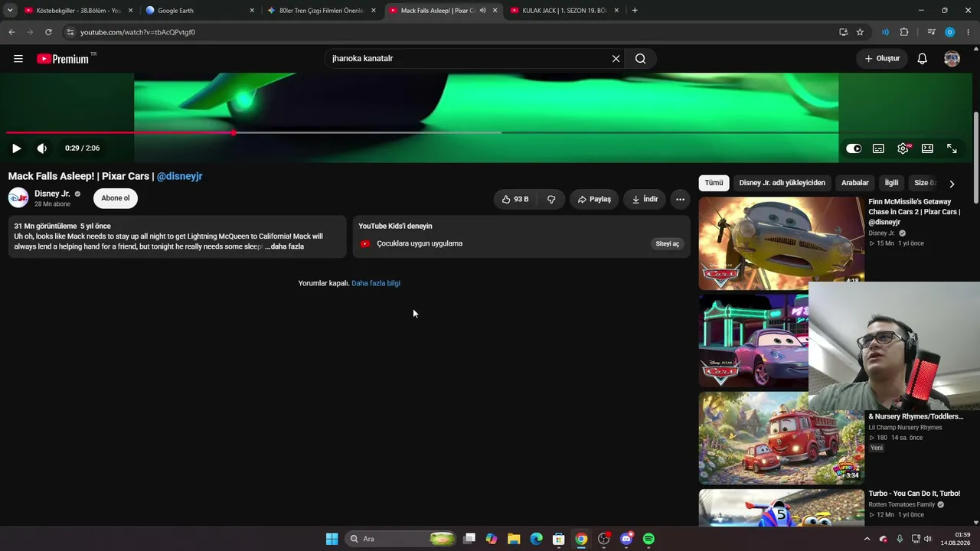The height and width of the screenshot is (551, 980).
Task: Open the media control playlist icon
Action: [x=931, y=32]
